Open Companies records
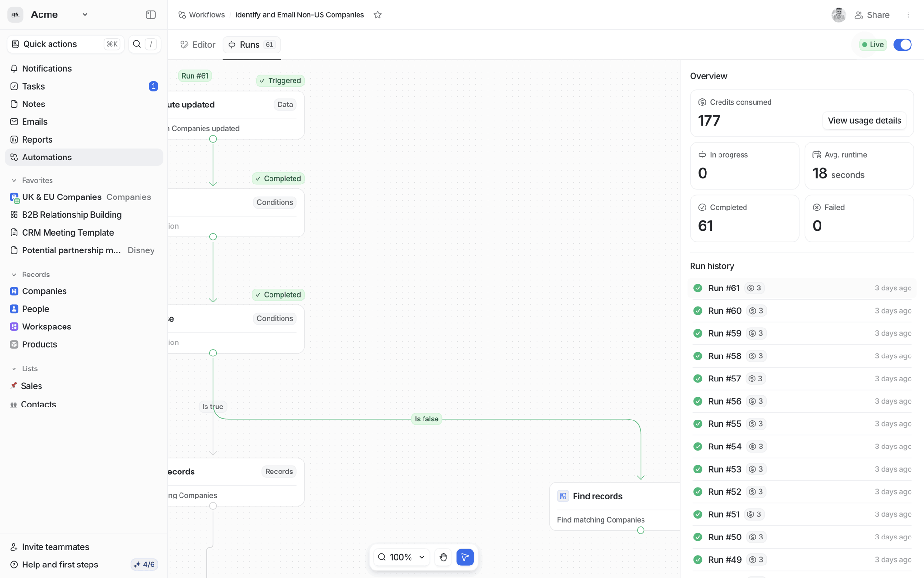Screen dimensions: 924x578 (x=84, y=291)
